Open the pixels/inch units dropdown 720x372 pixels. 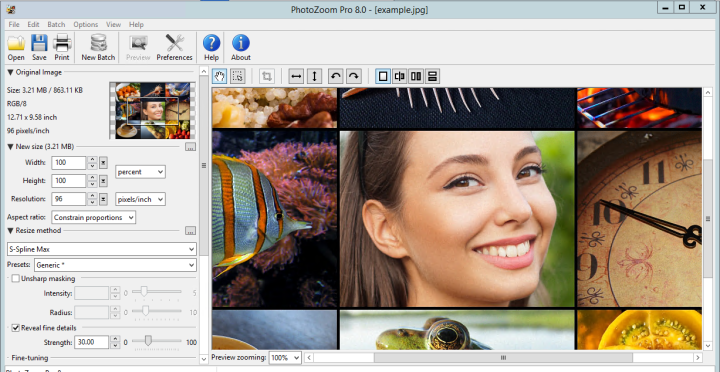point(140,199)
